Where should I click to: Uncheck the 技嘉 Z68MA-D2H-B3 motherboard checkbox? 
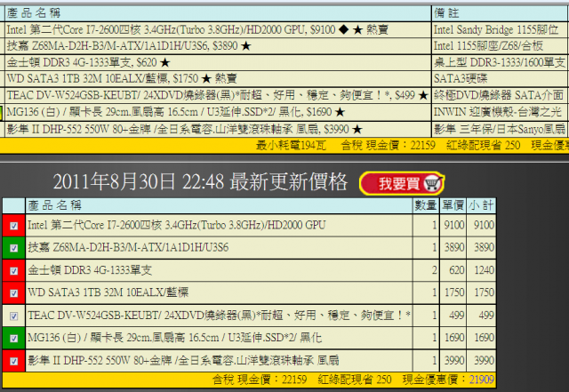pyautogui.click(x=14, y=248)
